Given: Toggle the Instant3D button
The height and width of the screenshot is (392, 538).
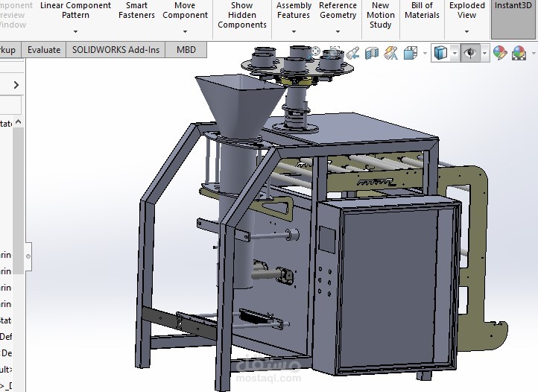Looking at the screenshot, I should click(513, 19).
